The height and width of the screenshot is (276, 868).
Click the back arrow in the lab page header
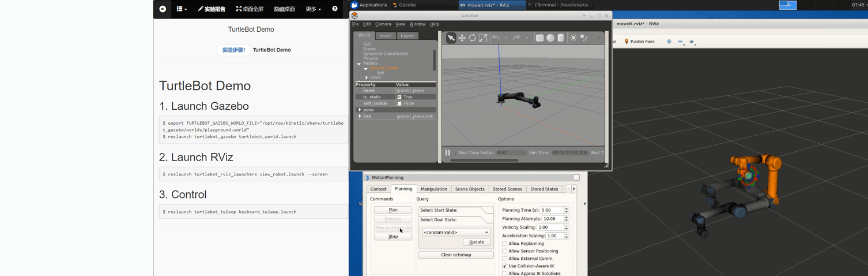(163, 9)
